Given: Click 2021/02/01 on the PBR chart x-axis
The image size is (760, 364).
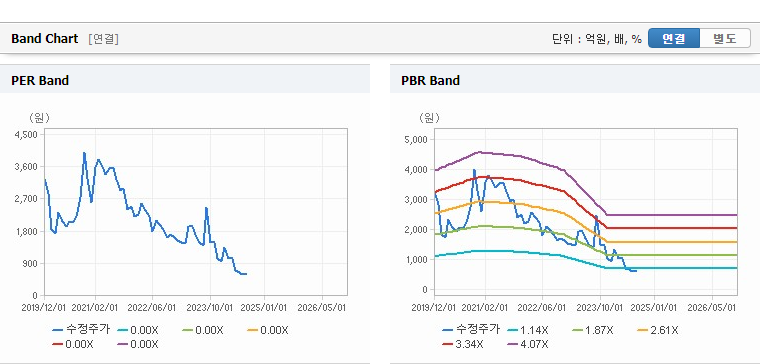Looking at the screenshot, I should tap(485, 308).
